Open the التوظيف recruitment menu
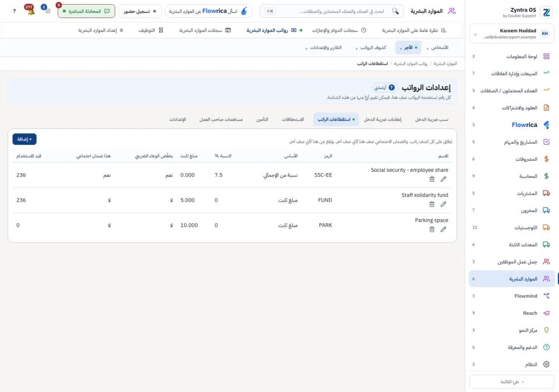Screen dimensions: 559x392 click(x=150, y=30)
